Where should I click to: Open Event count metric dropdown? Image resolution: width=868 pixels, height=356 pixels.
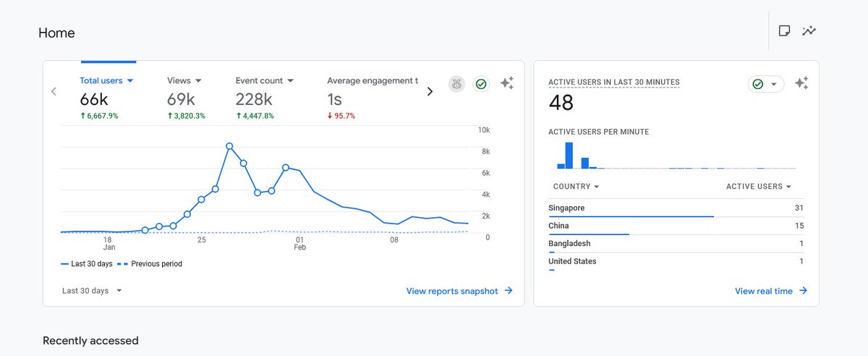point(265,81)
